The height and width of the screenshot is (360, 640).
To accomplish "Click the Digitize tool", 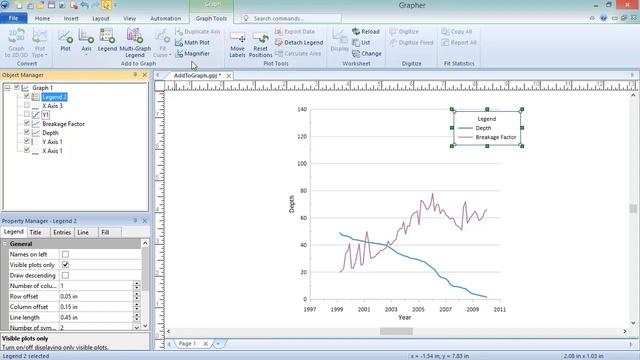I will (404, 31).
